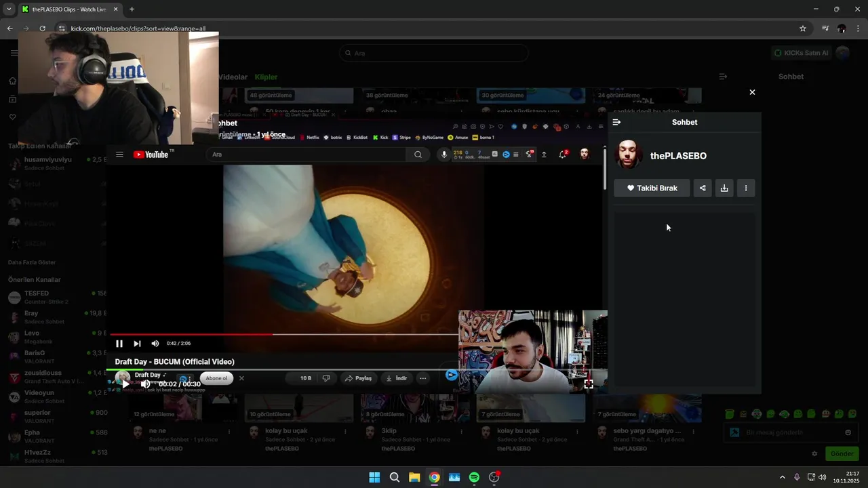Screen dimensions: 868x488
Task: Open the 'ne ne' clip title
Action: click(157, 430)
